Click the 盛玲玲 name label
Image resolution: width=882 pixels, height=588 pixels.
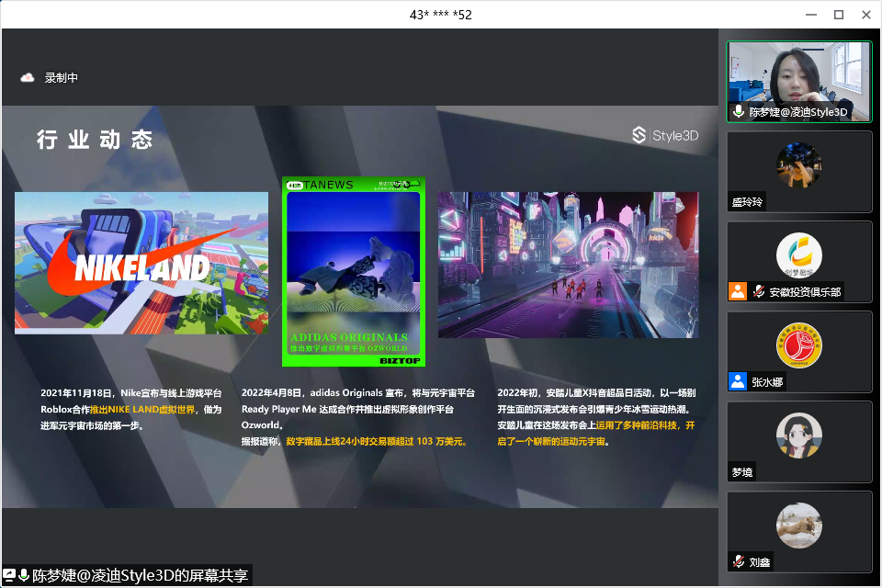pyautogui.click(x=746, y=202)
